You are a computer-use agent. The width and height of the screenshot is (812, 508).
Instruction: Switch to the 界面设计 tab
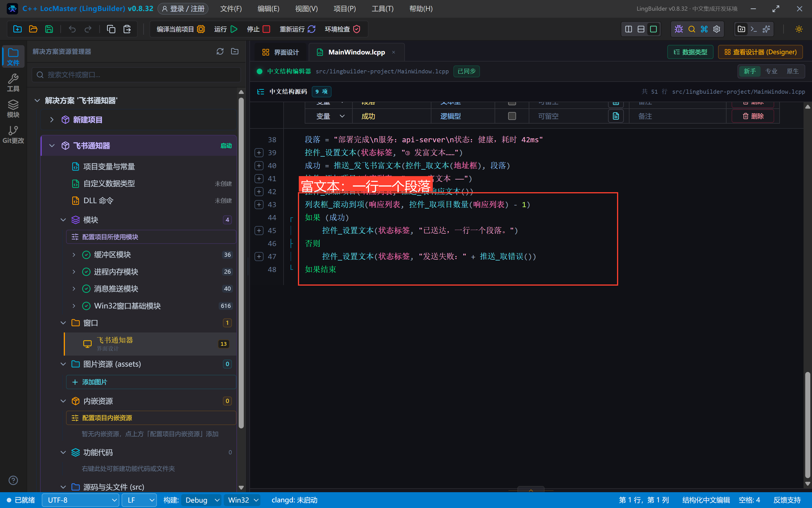[280, 52]
